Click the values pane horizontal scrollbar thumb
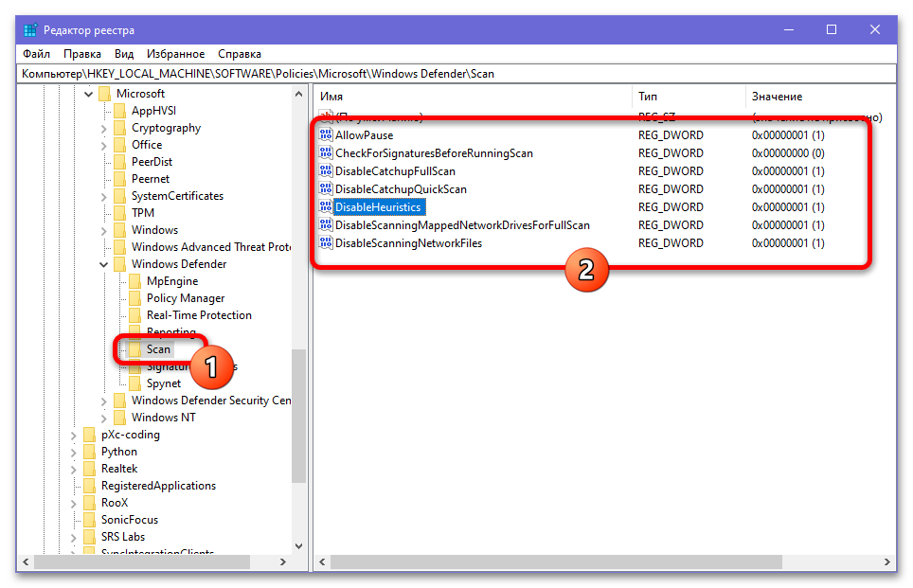913x588 pixels. coord(556,562)
